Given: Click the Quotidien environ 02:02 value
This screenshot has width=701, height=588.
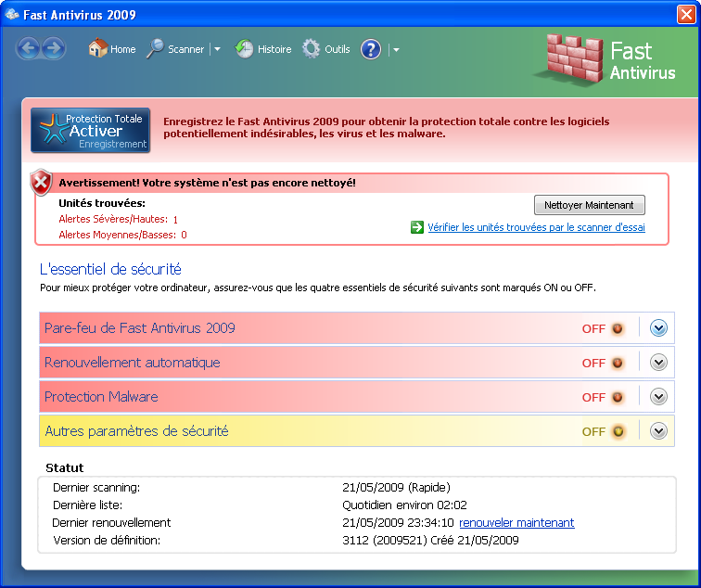Looking at the screenshot, I should pos(404,505).
